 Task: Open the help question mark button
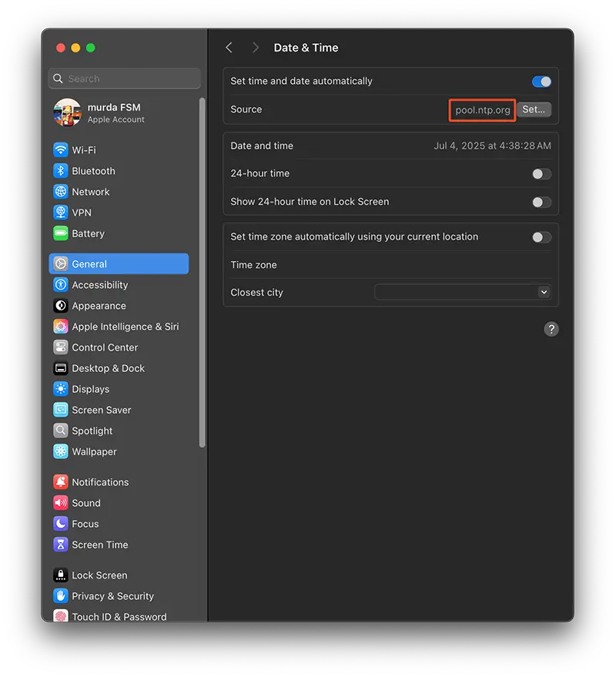click(551, 330)
